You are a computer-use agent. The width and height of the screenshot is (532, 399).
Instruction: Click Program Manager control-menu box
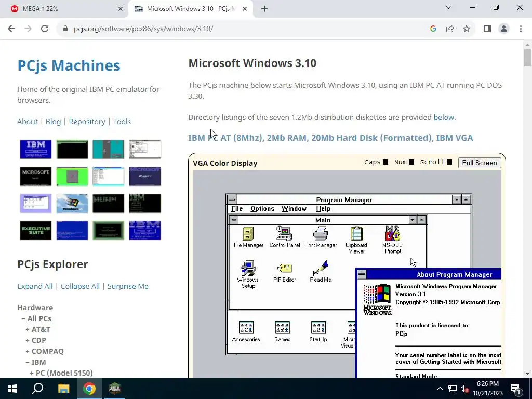[x=232, y=199]
